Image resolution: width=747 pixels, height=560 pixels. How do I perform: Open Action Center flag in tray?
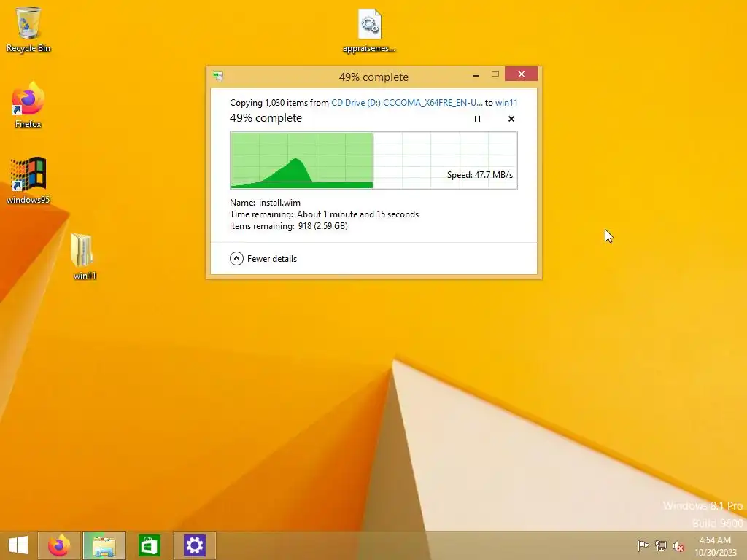(x=643, y=545)
